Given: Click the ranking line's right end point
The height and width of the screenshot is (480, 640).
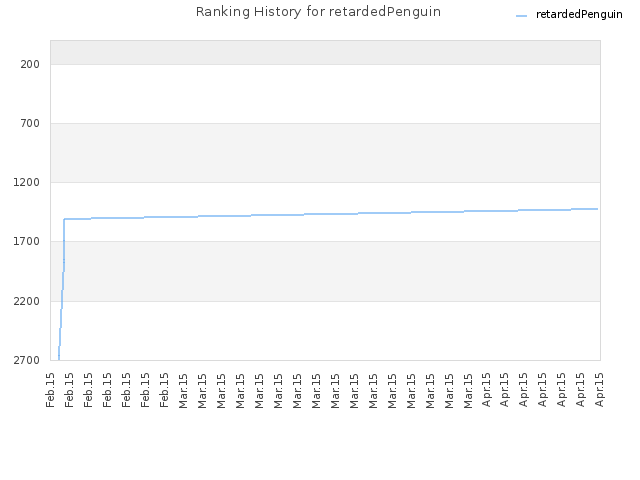Looking at the screenshot, I should coord(597,209).
